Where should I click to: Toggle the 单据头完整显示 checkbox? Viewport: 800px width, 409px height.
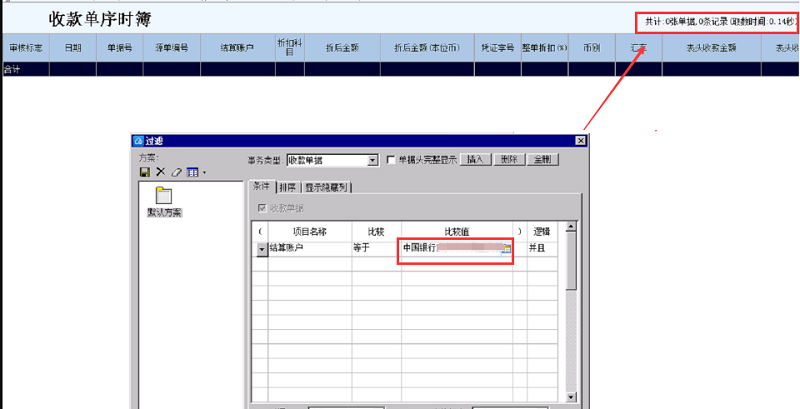pos(391,160)
